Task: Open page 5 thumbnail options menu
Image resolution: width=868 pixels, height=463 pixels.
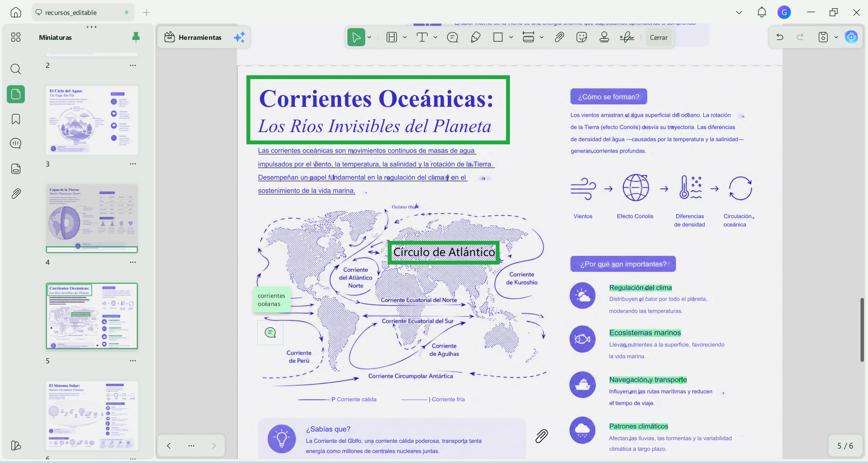Action: pyautogui.click(x=133, y=361)
